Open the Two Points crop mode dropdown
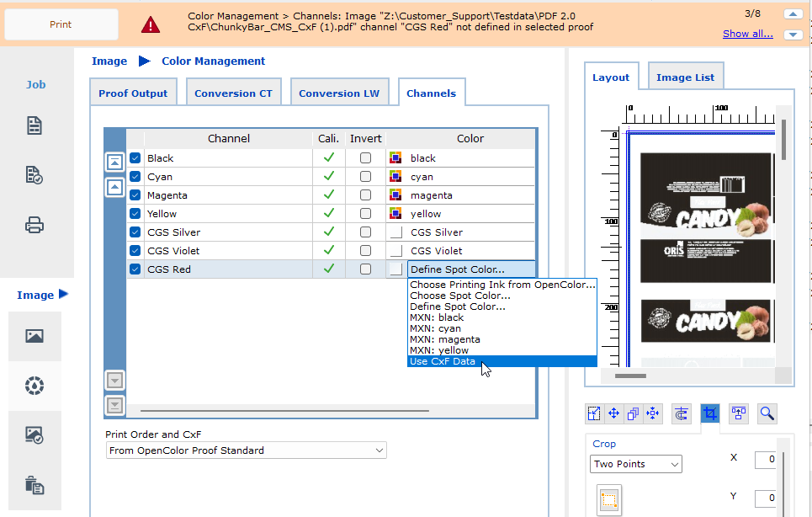Screen dimensions: 812x517 (635, 464)
